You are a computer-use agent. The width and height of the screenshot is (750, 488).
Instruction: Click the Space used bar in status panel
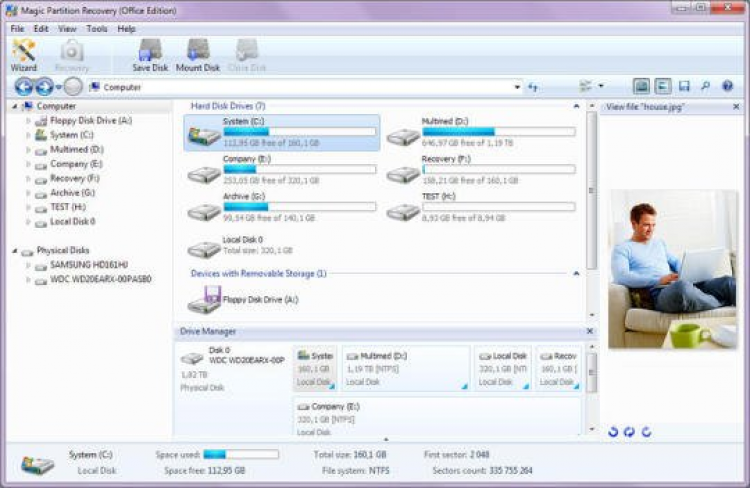pos(241,455)
